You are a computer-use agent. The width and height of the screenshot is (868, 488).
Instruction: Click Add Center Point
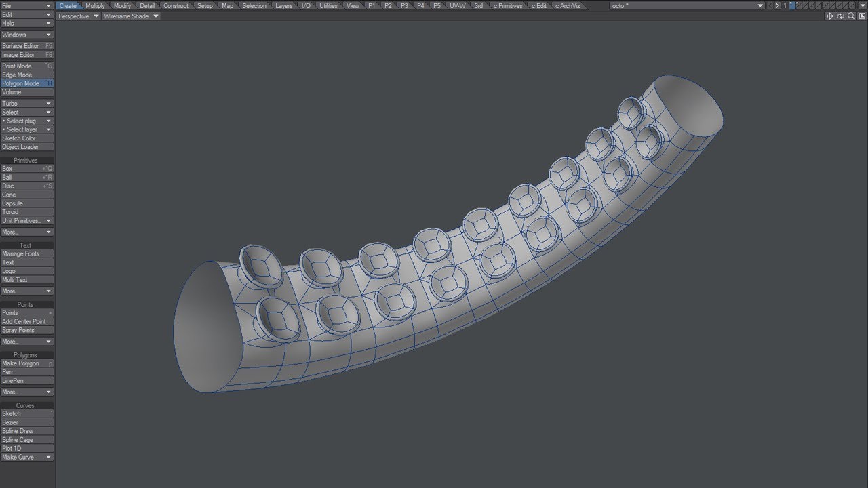coord(27,322)
